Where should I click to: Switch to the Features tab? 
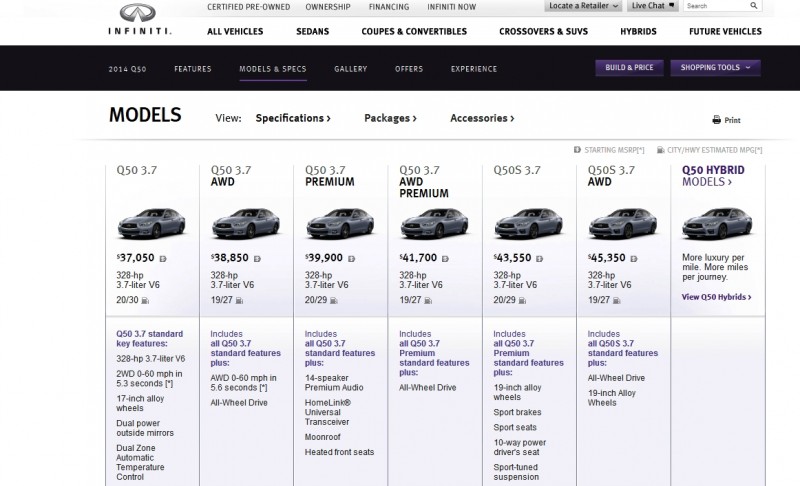coord(192,69)
